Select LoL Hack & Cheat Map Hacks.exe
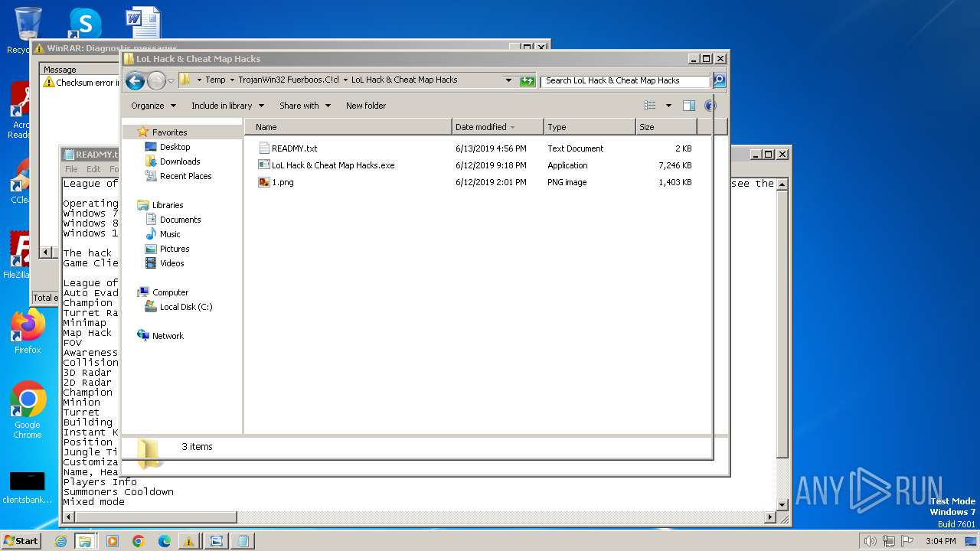 (333, 165)
